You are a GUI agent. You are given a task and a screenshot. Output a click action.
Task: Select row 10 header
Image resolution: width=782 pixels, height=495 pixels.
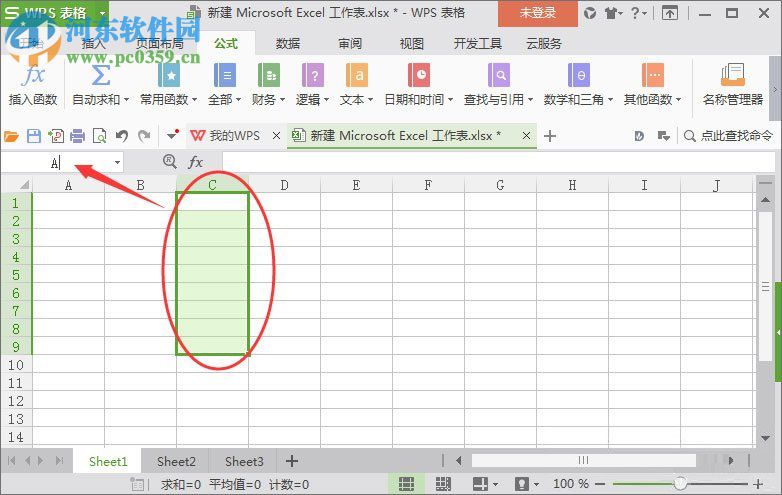[16, 365]
